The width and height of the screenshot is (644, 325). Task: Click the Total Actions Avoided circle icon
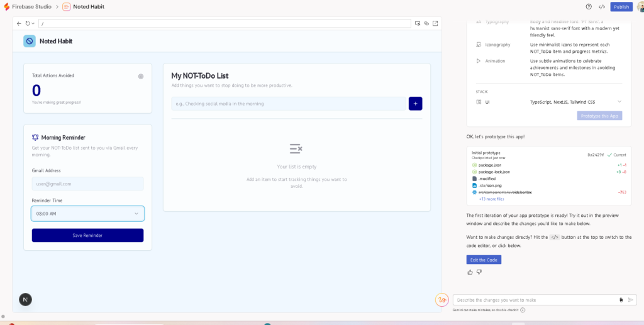141,76
